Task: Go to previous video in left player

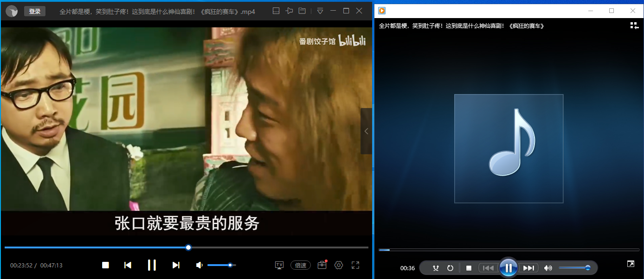Action: point(128,265)
